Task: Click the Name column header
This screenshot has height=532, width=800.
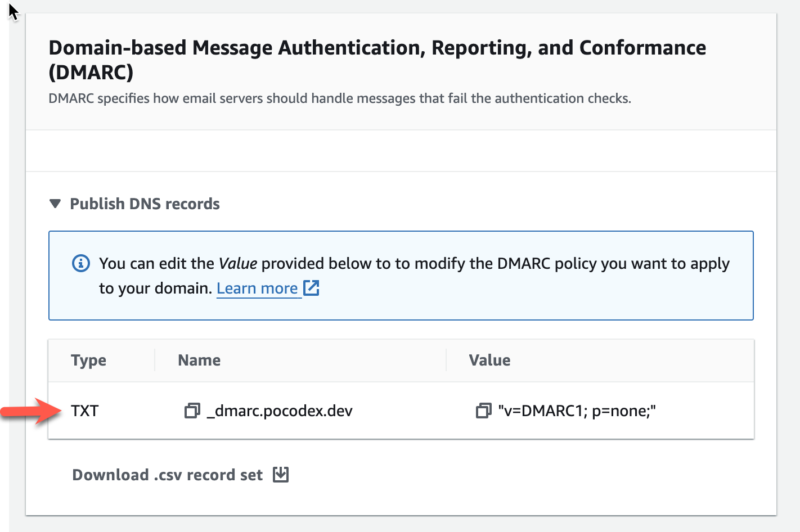Action: click(199, 360)
